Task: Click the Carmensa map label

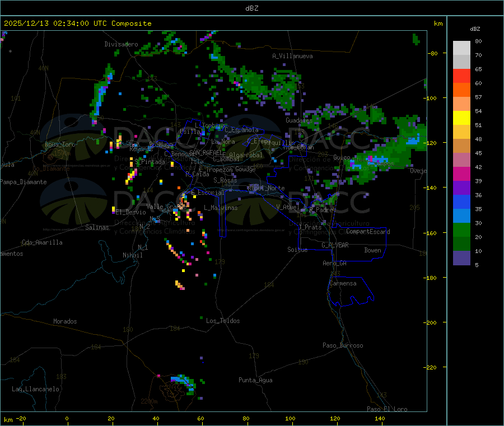Action: click(343, 283)
